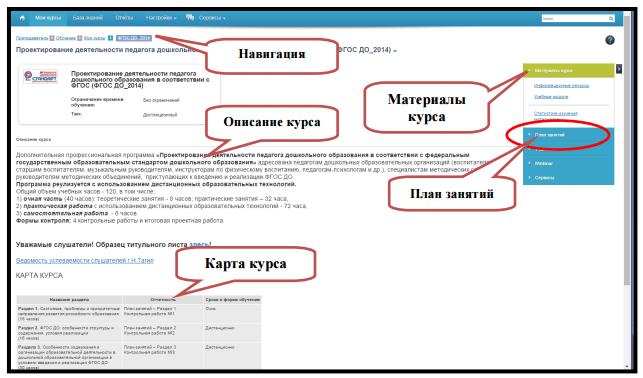
Task: Open help via the question mark icon
Action: (x=610, y=40)
